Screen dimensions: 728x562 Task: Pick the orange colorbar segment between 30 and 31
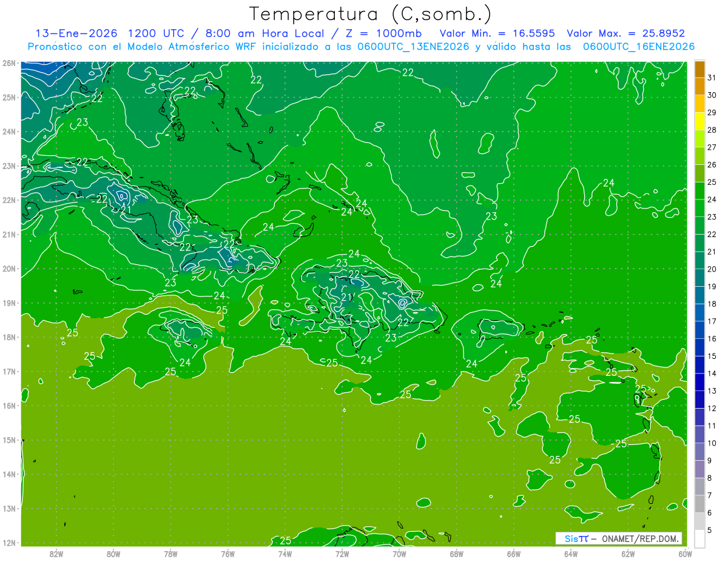(699, 87)
